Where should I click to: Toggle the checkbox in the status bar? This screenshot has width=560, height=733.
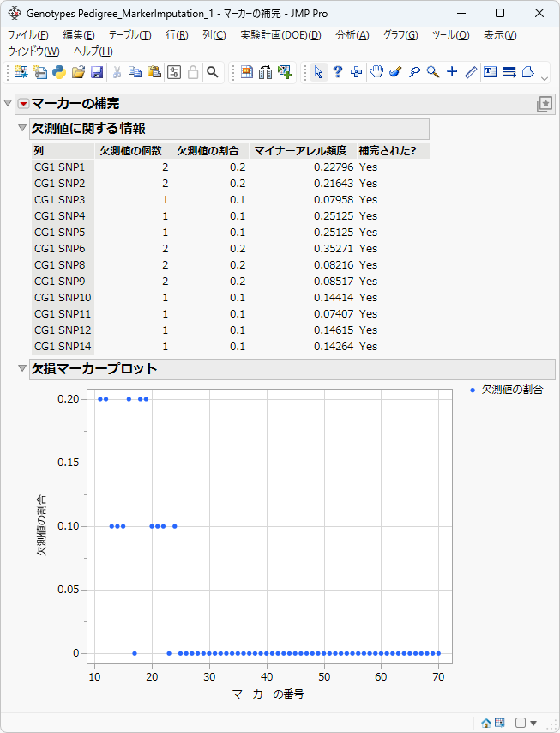click(521, 723)
